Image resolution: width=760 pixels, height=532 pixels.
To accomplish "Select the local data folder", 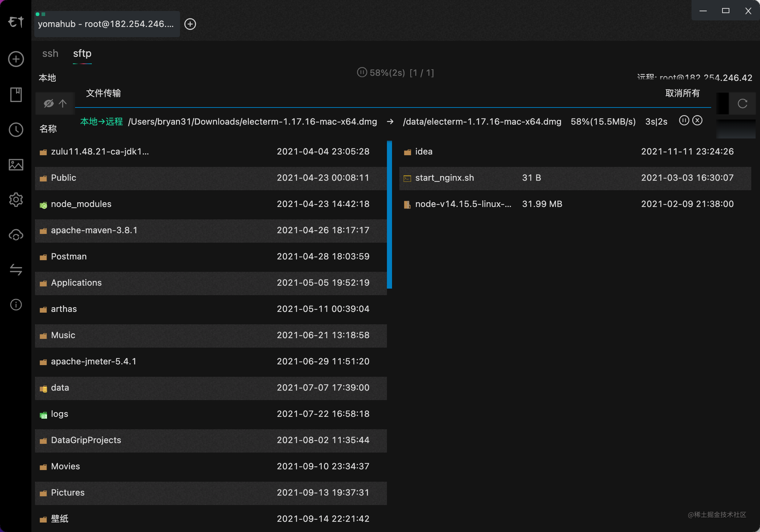I will point(211,388).
